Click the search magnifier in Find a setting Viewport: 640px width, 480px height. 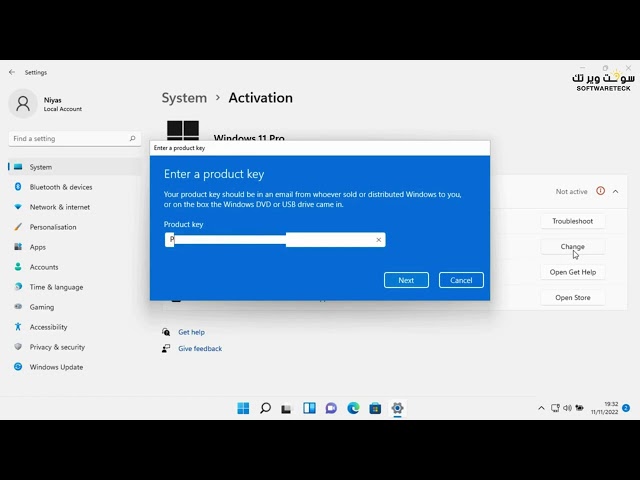pyautogui.click(x=132, y=138)
